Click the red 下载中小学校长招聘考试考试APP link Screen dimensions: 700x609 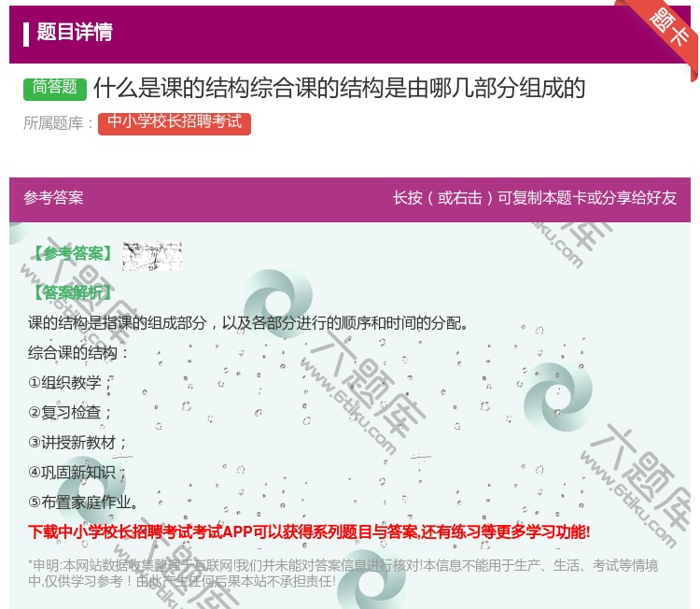point(309,531)
